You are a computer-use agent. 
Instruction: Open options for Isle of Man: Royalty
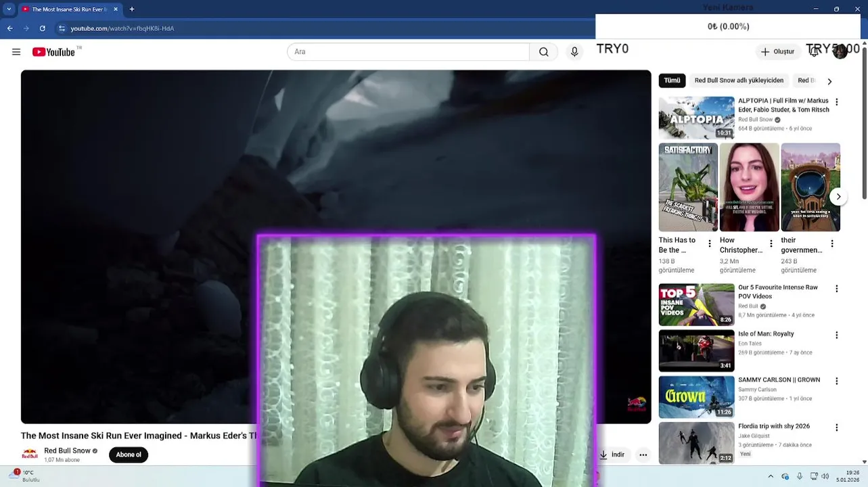[x=836, y=335]
